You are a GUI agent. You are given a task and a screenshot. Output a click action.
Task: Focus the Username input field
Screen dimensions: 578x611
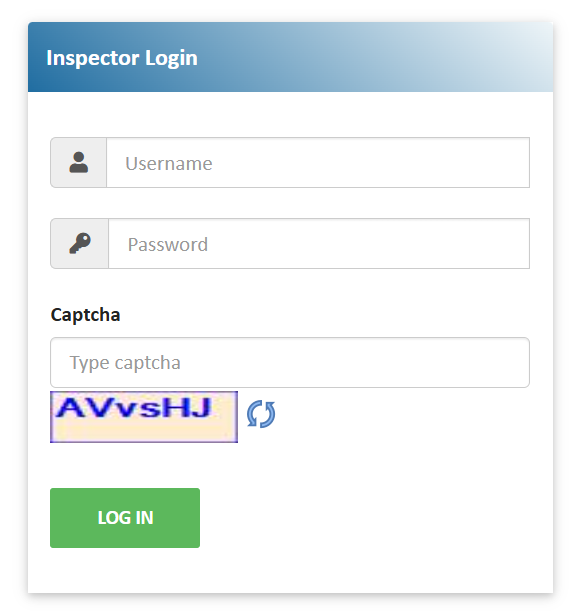(318, 162)
